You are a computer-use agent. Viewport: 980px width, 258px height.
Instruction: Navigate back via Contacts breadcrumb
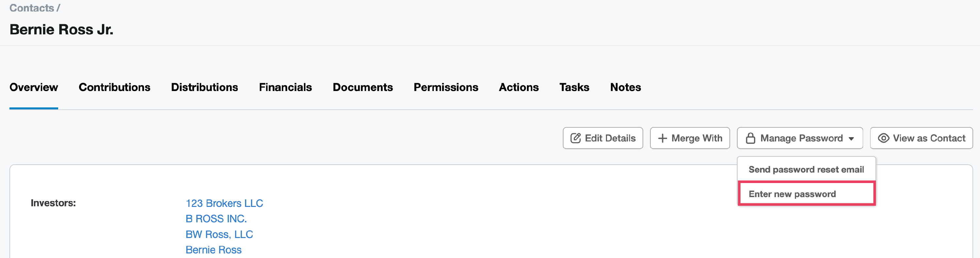[32, 8]
